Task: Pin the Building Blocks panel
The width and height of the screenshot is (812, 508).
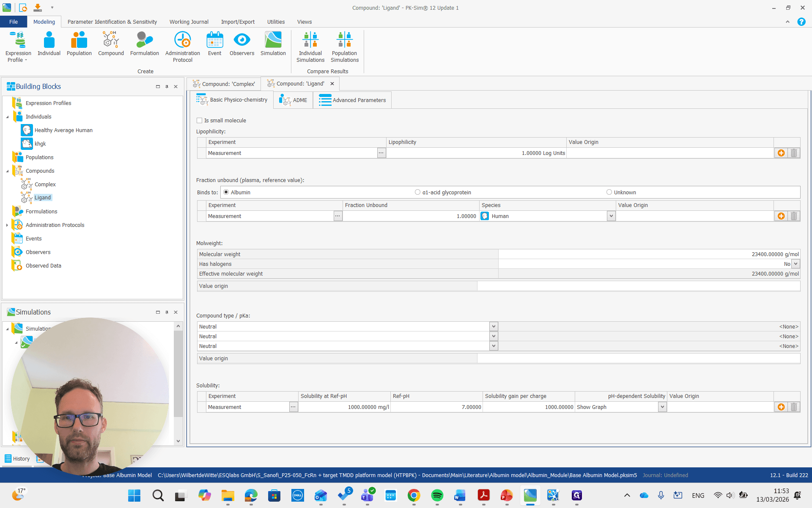Action: (x=167, y=87)
